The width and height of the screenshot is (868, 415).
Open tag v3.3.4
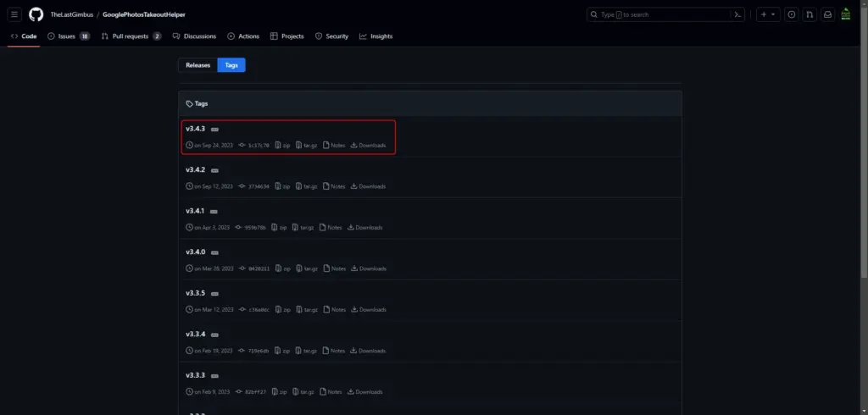(x=196, y=335)
